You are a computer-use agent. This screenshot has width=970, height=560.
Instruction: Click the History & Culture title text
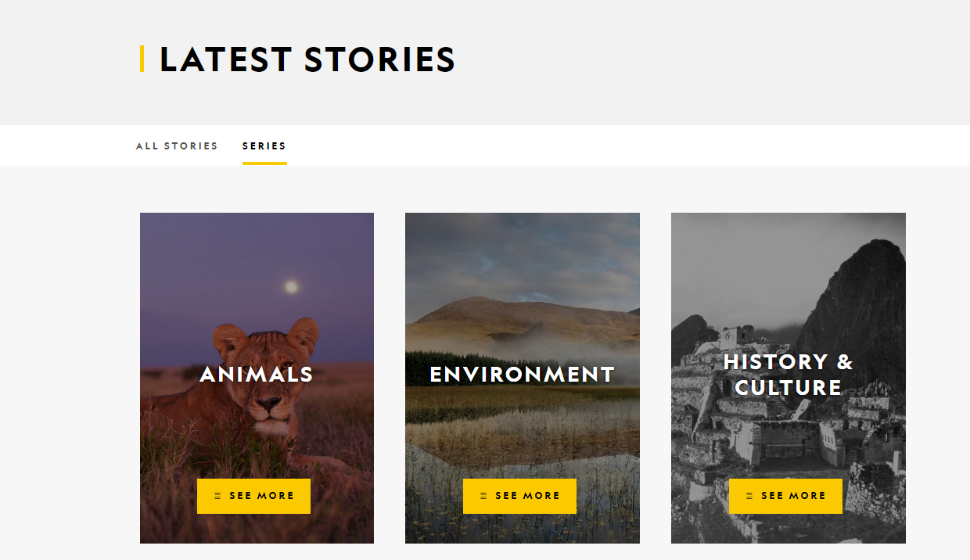point(789,375)
